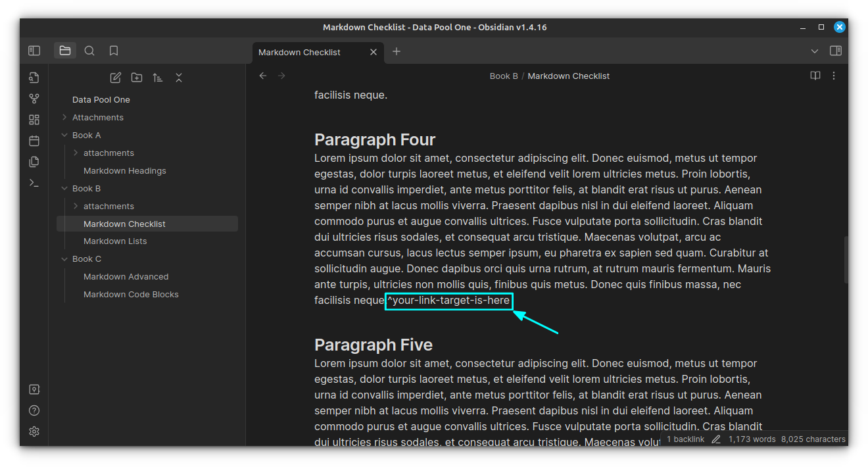Toggle the left sidebar
Image resolution: width=868 pixels, height=467 pixels.
(34, 51)
